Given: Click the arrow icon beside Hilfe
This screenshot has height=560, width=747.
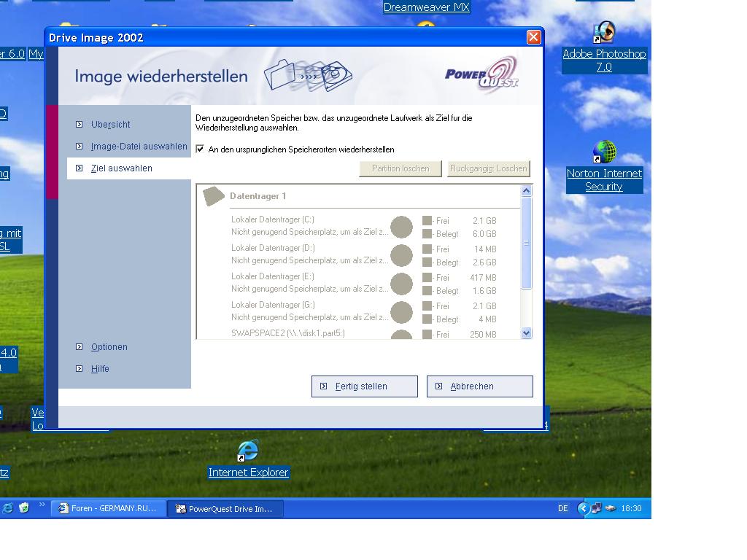Looking at the screenshot, I should 79,368.
